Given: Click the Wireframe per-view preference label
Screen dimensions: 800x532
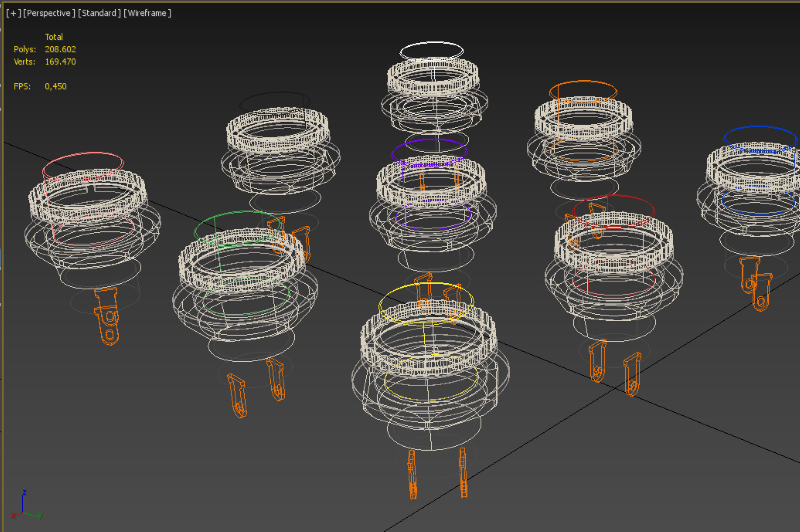Looking at the screenshot, I should [147, 13].
